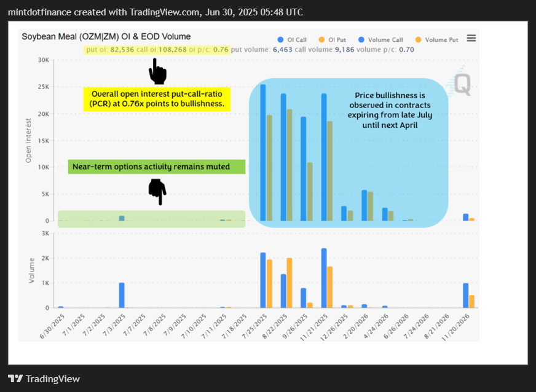This screenshot has height=392, width=536.
Task: Click the 4/24/2026 date axis label
Action: 376,326
